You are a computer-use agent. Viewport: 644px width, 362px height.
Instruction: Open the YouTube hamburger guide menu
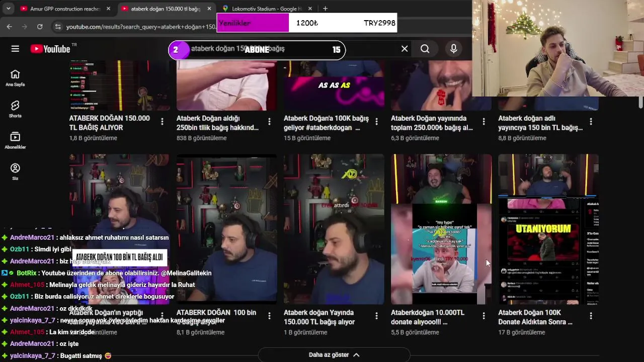15,49
